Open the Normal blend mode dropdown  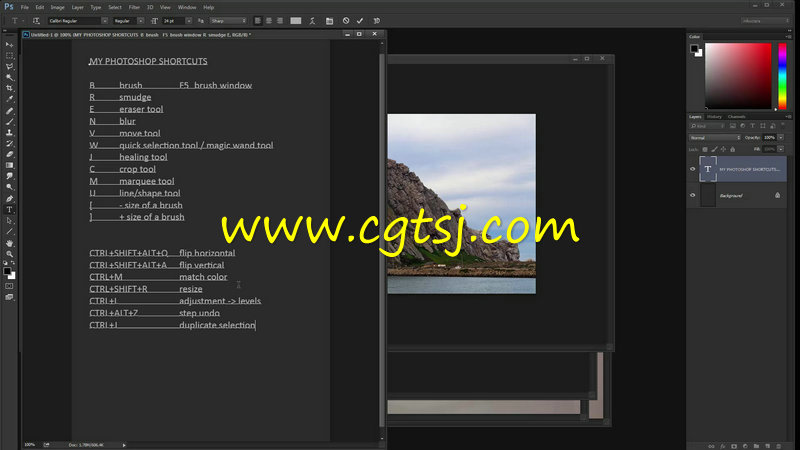[714, 138]
